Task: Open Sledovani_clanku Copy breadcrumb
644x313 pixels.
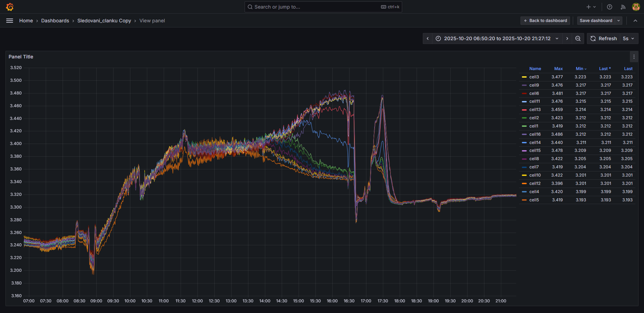Action: point(104,21)
